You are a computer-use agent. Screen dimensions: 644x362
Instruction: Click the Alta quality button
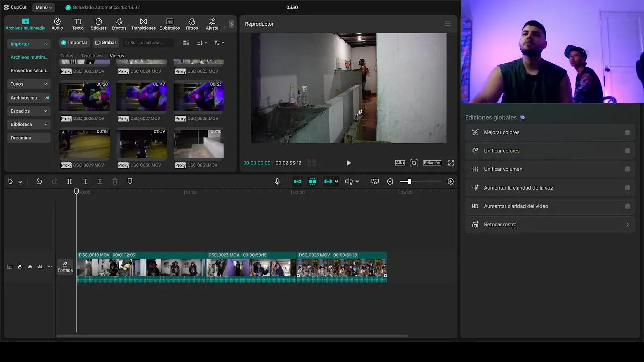coord(400,163)
